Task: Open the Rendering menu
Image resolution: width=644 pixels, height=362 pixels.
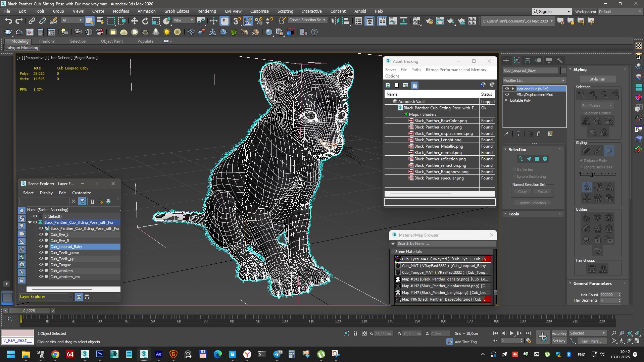Action: pyautogui.click(x=207, y=11)
